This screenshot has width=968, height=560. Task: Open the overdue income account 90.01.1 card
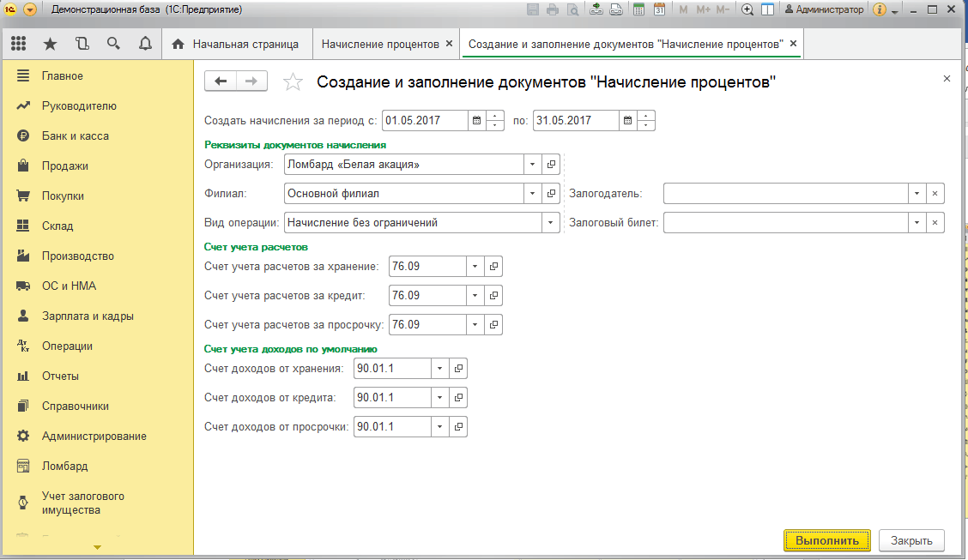point(459,427)
